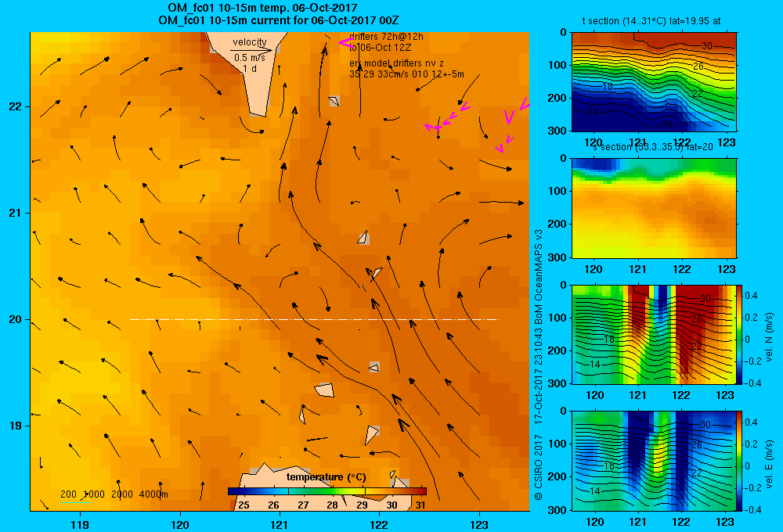
Task: Click the velocity reference arrow in the legend
Action: [x=251, y=50]
